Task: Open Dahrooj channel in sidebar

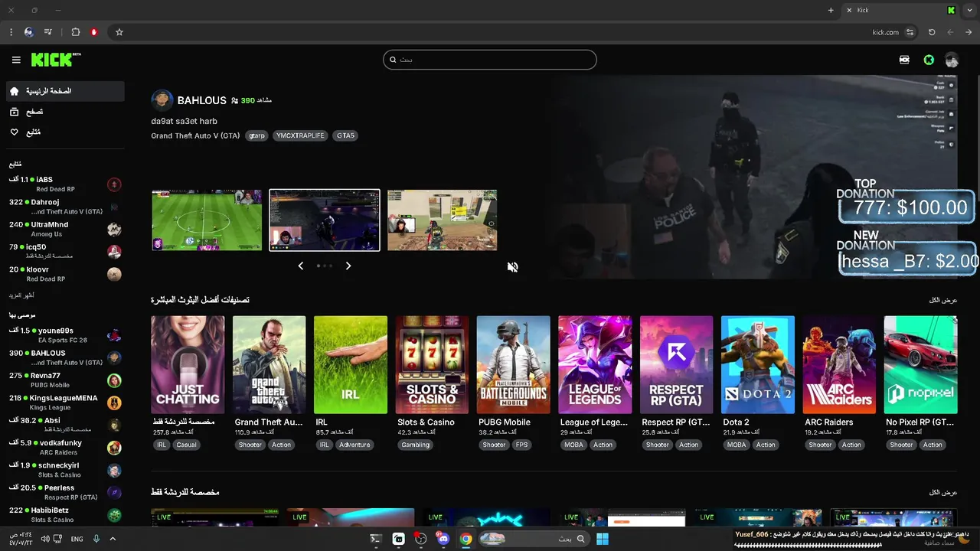Action: 65,207
